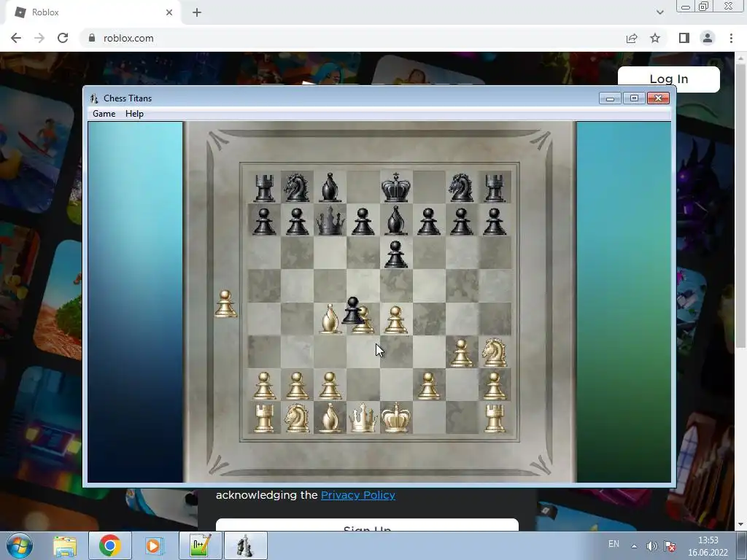Image resolution: width=747 pixels, height=560 pixels.
Task: Switch to Chess Titans in the taskbar
Action: click(x=245, y=545)
